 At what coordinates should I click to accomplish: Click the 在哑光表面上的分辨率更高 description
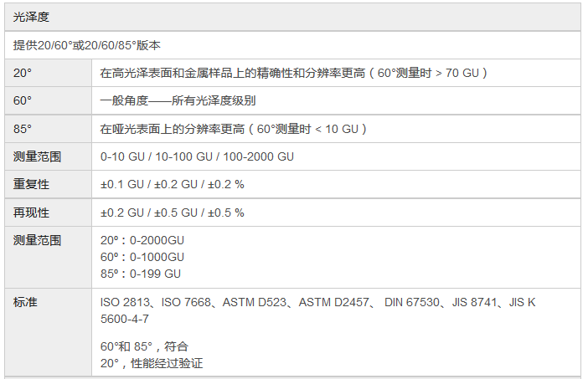pos(234,128)
